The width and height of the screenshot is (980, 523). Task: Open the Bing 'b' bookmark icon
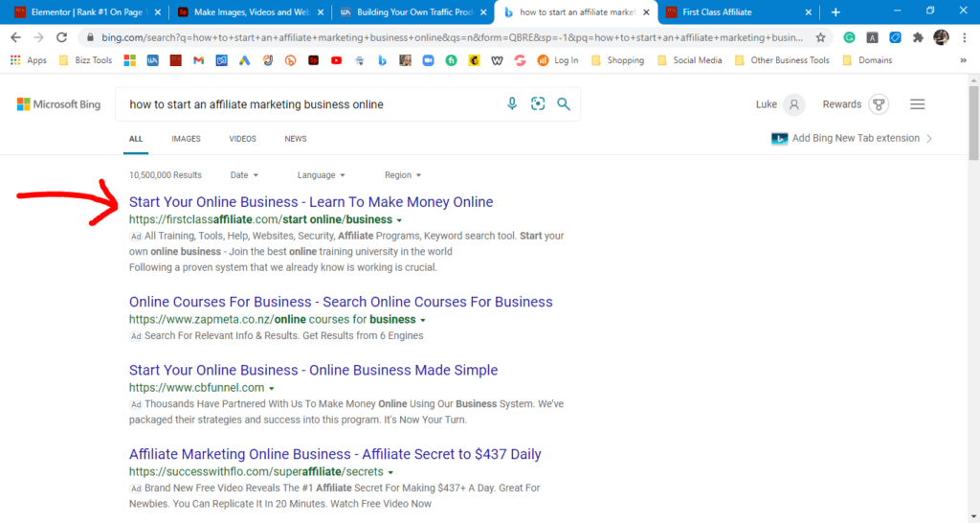click(x=382, y=60)
